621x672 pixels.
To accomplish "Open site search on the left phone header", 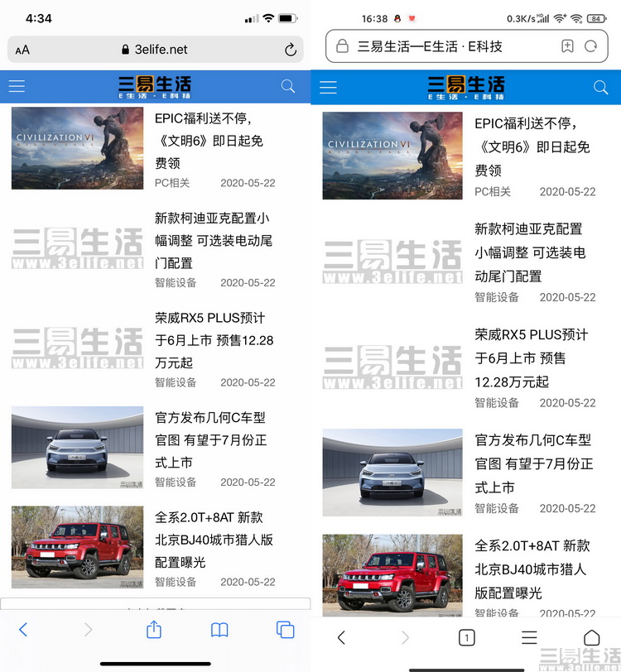I will tap(288, 86).
